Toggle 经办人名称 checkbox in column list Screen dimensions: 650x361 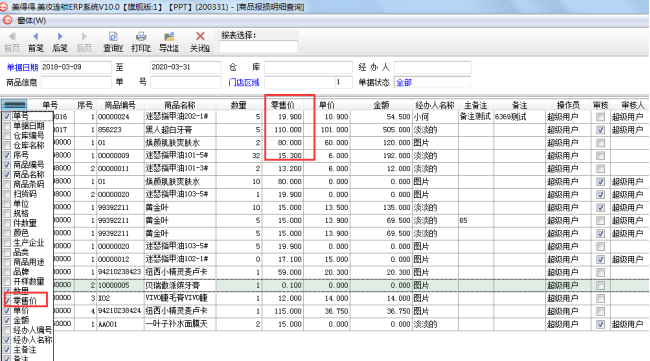7,340
